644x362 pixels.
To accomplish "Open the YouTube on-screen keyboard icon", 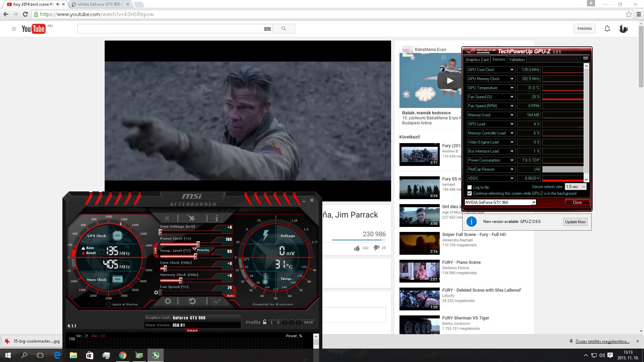I will click(267, 29).
